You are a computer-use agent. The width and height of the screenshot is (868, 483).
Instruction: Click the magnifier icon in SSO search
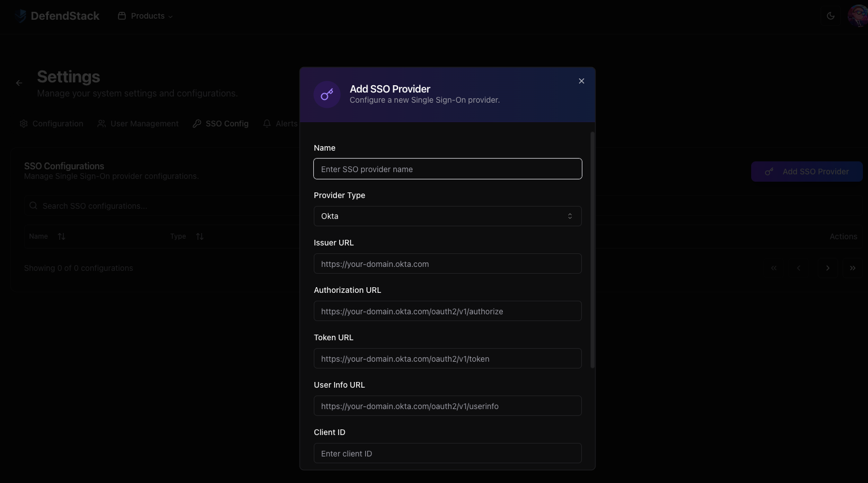[33, 205]
